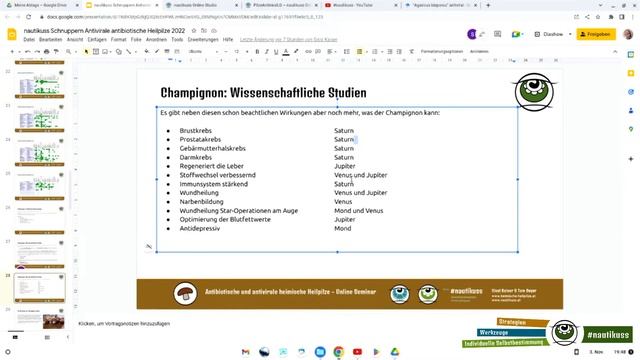640x360 pixels.
Task: Click the move-to-folder icon beside title
Action: click(204, 31)
